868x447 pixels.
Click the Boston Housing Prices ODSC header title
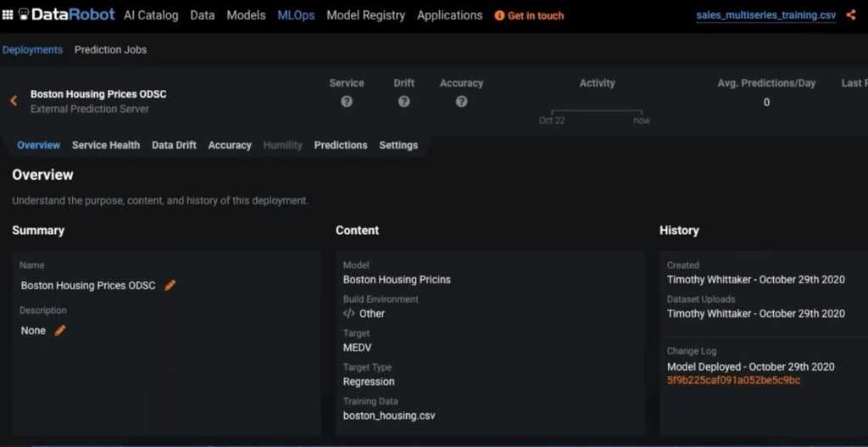click(98, 94)
